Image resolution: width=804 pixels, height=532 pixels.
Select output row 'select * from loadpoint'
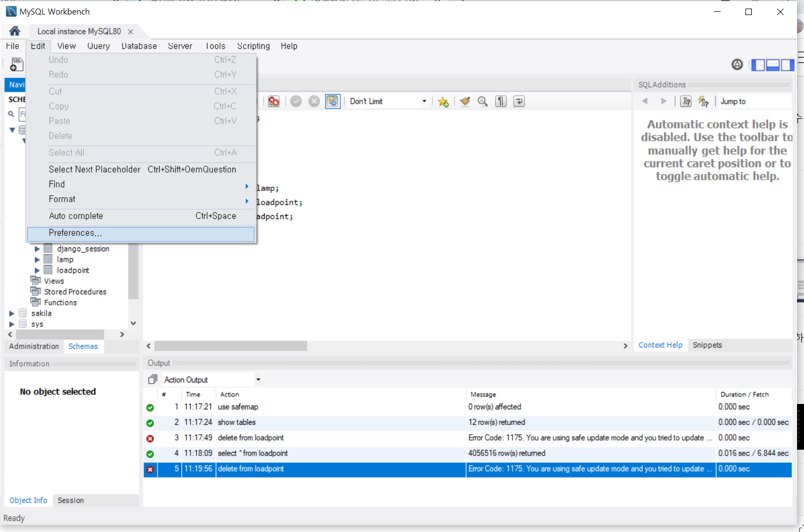[x=468, y=454]
